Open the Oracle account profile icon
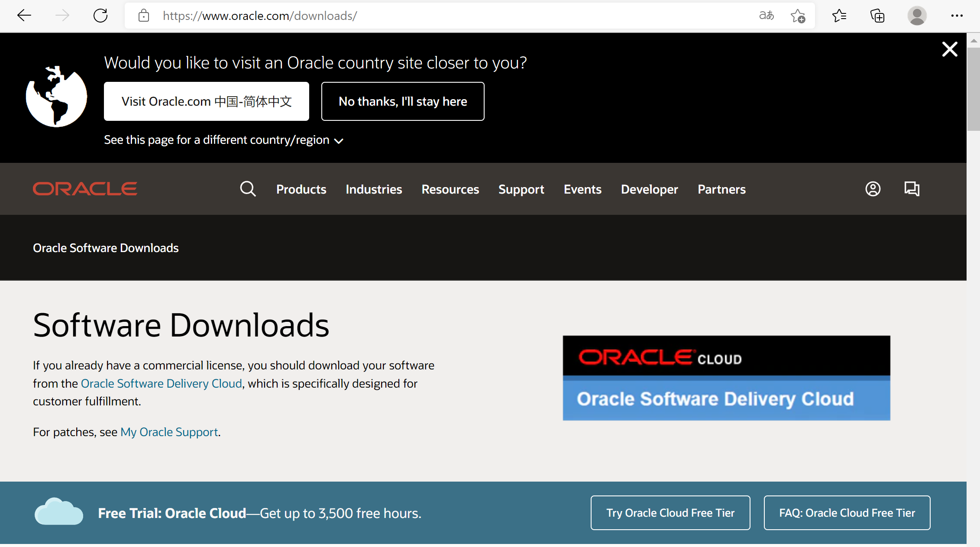 click(x=873, y=189)
